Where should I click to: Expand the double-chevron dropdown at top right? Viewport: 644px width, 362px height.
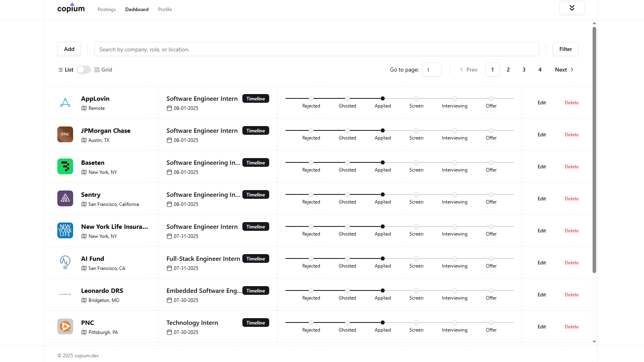click(572, 8)
